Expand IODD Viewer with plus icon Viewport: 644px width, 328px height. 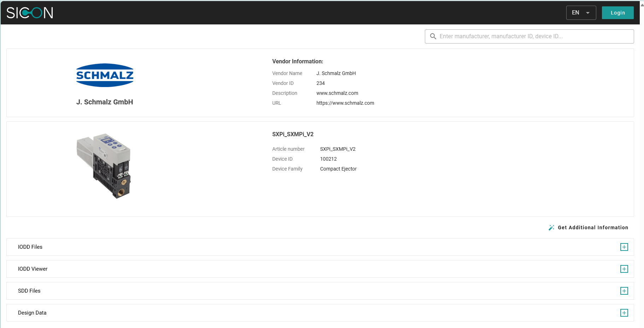[624, 269]
